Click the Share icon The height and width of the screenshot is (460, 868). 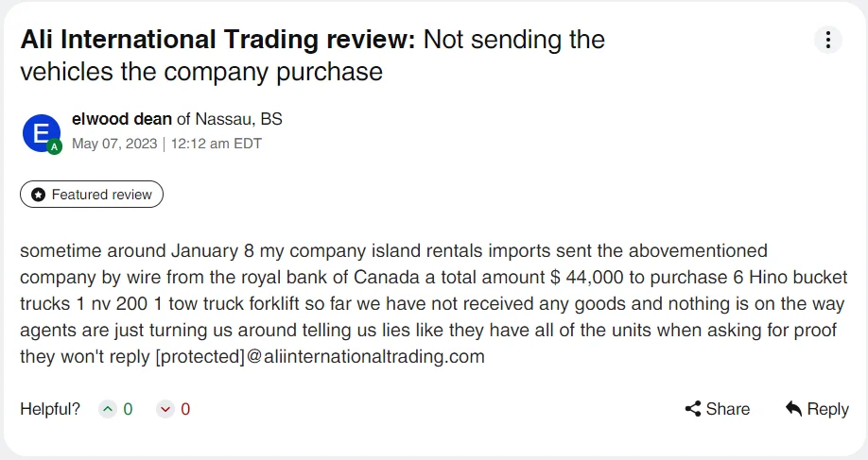click(692, 409)
